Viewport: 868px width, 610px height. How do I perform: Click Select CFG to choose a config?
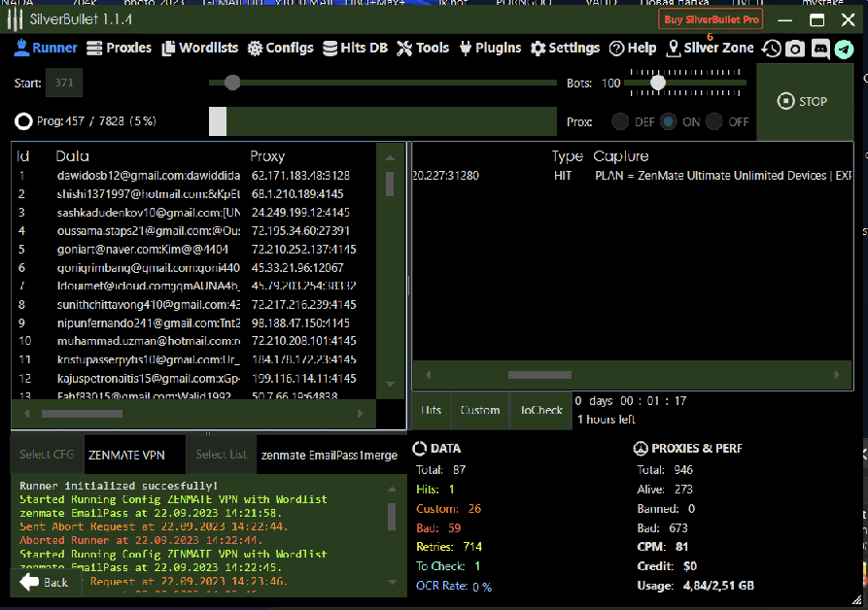47,455
